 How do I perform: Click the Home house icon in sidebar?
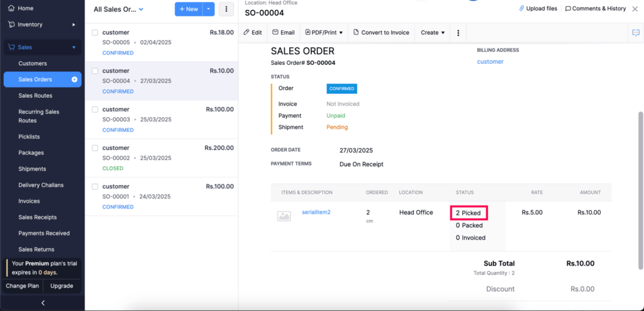(11, 8)
